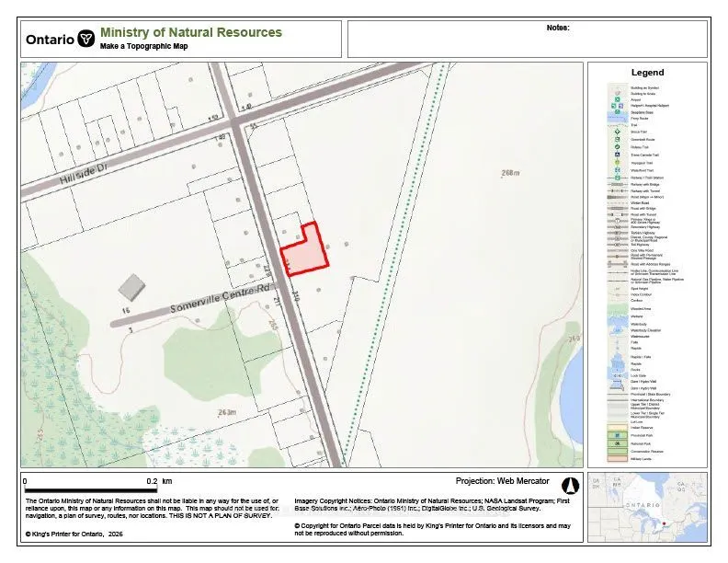Click the Building to Scale legend symbol

pos(618,93)
